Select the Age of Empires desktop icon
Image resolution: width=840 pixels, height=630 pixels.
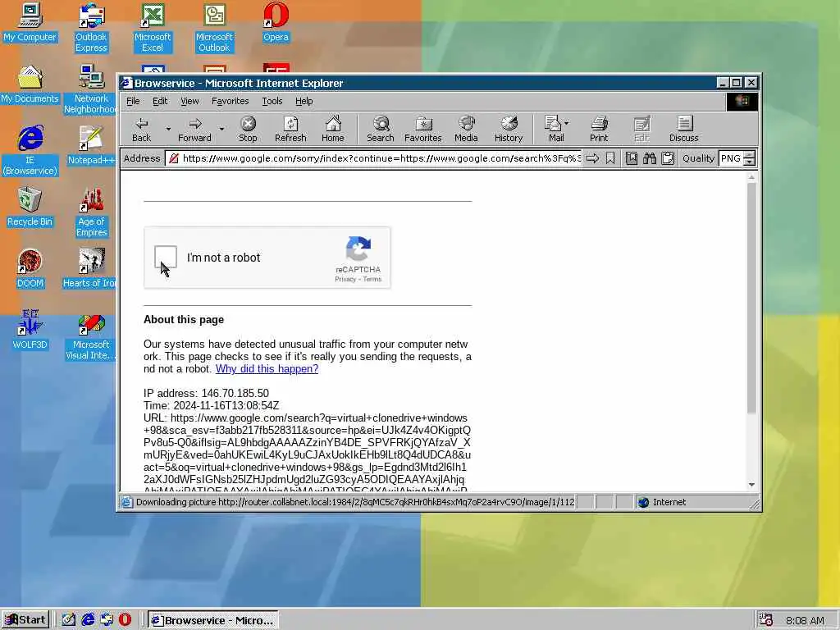click(92, 212)
